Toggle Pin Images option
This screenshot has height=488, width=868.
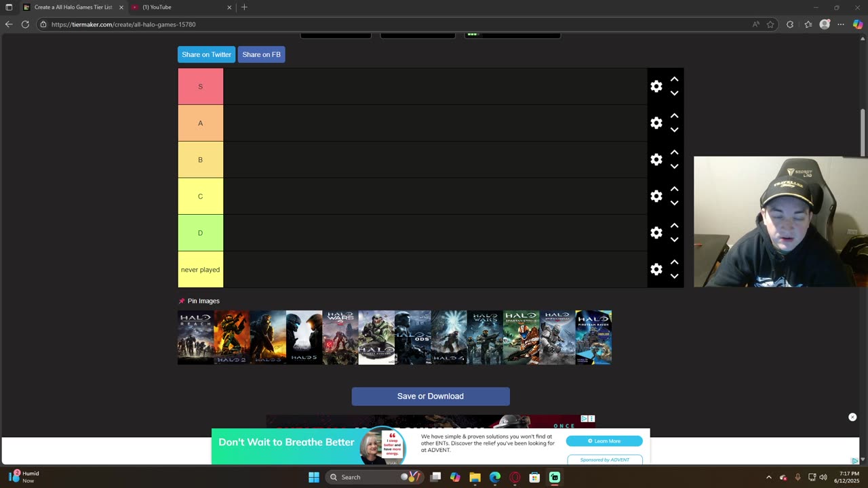pyautogui.click(x=199, y=301)
